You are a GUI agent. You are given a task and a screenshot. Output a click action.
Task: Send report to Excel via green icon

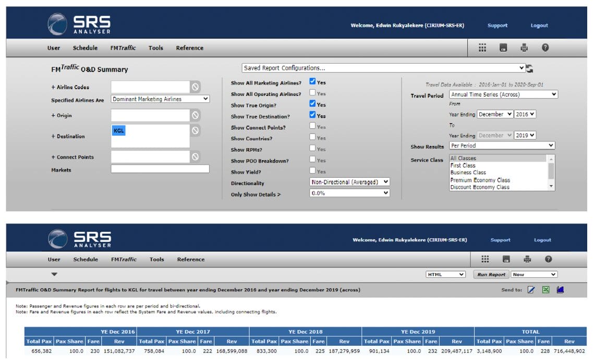545,290
